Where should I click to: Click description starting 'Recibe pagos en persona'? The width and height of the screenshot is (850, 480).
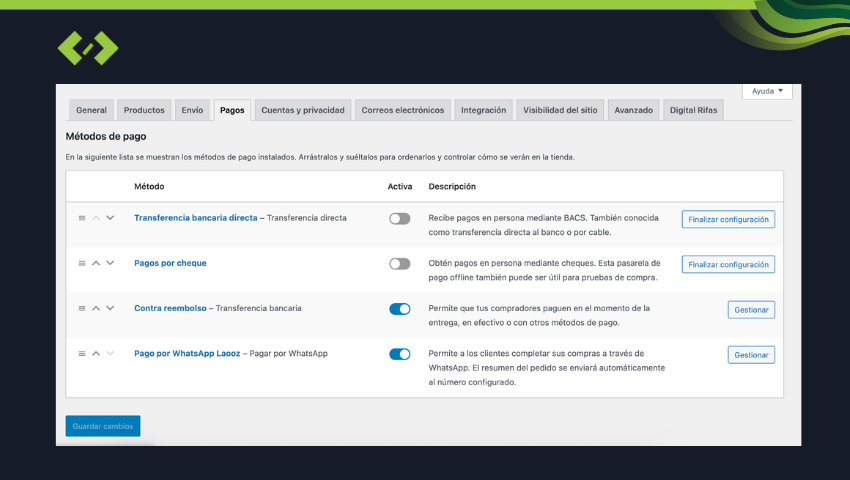pos(543,225)
